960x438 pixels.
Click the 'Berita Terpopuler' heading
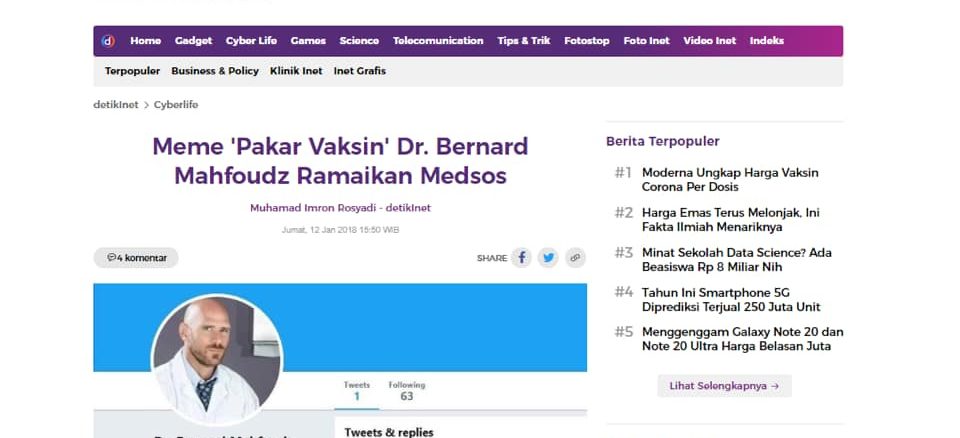[662, 142]
